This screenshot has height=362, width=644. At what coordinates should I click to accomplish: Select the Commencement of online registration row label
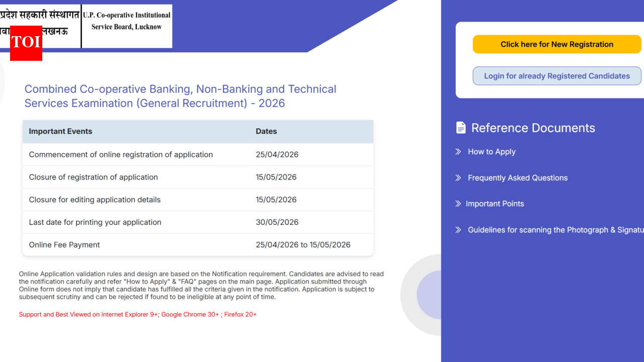click(x=121, y=154)
